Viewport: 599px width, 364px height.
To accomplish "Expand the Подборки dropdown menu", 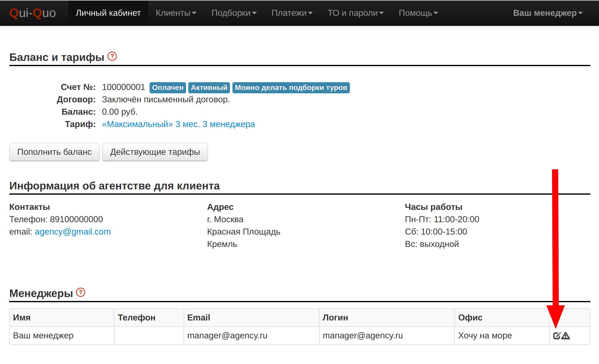I will (234, 13).
